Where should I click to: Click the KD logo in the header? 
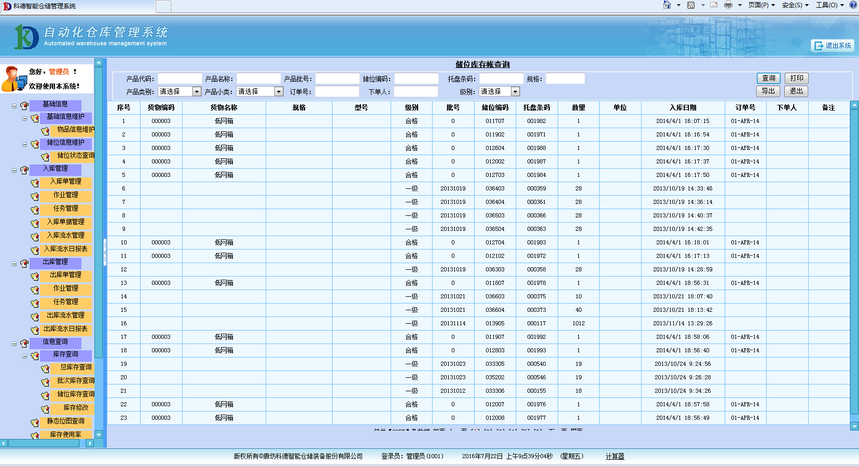[26, 37]
